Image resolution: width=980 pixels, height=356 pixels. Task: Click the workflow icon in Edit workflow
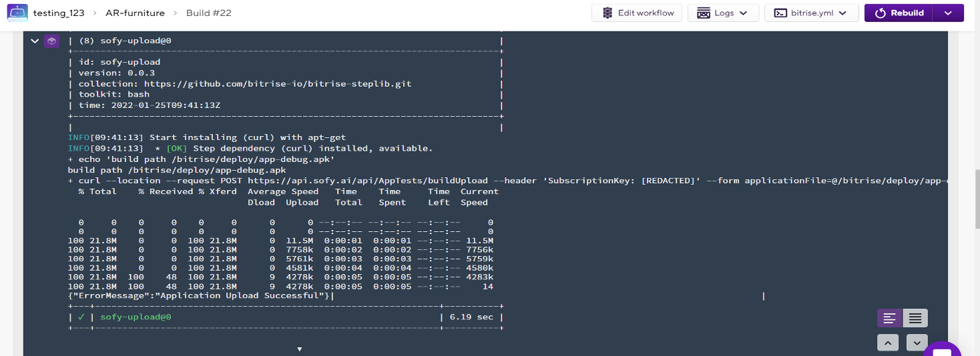tap(607, 13)
